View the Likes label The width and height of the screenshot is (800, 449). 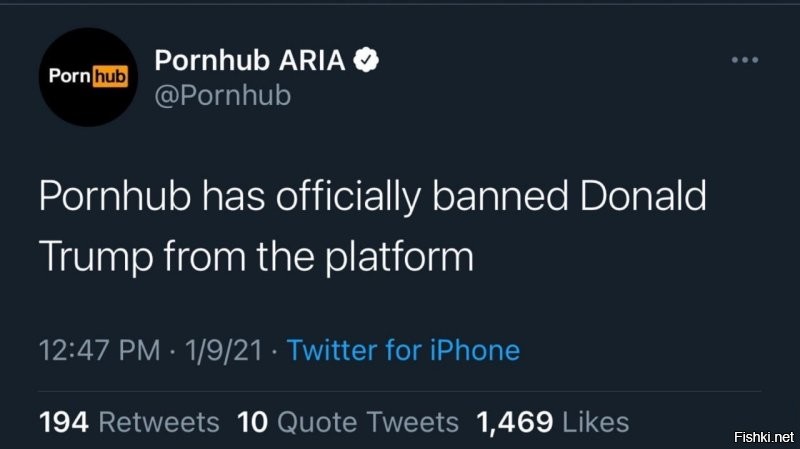pos(595,422)
